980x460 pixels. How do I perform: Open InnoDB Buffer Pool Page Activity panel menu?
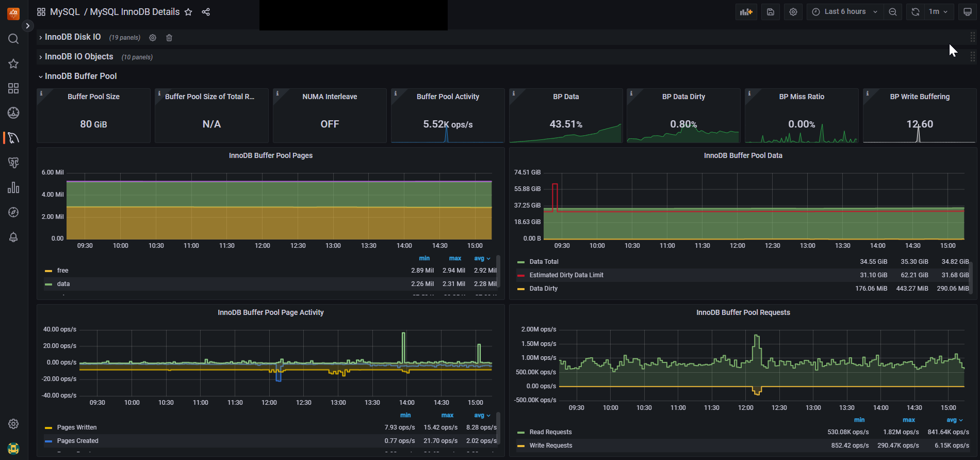coord(271,312)
